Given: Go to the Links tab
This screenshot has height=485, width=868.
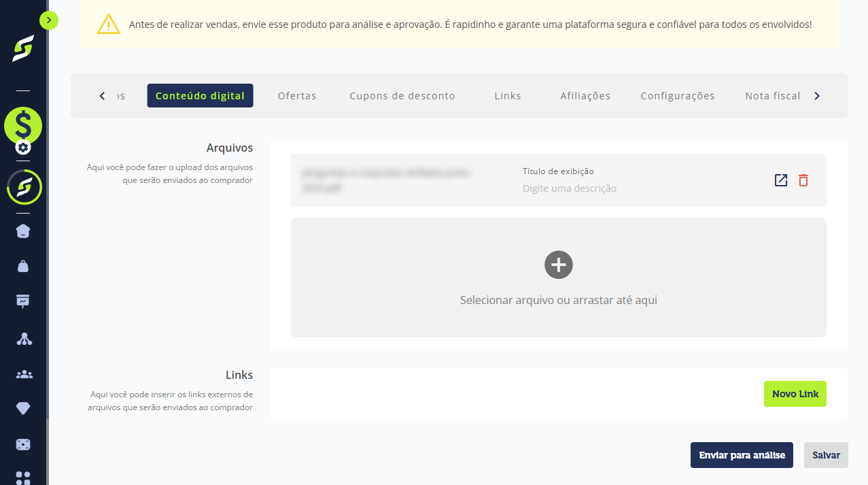Looking at the screenshot, I should 508,96.
